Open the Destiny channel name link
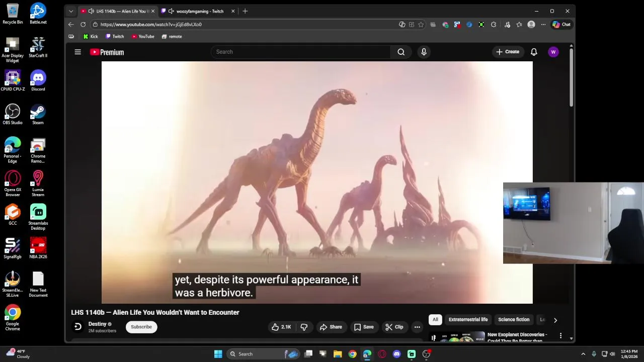Image resolution: width=644 pixels, height=362 pixels. pos(98,324)
